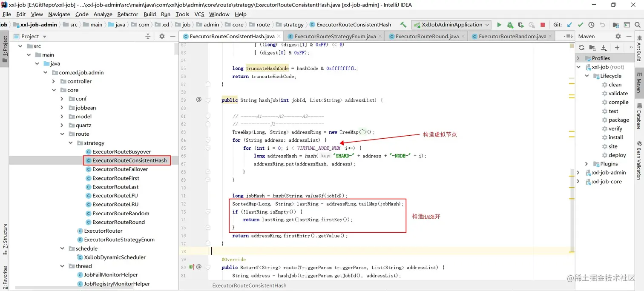The height and width of the screenshot is (291, 644).
Task: Switch to ExecutorRouteRound.java tab
Action: (x=427, y=36)
